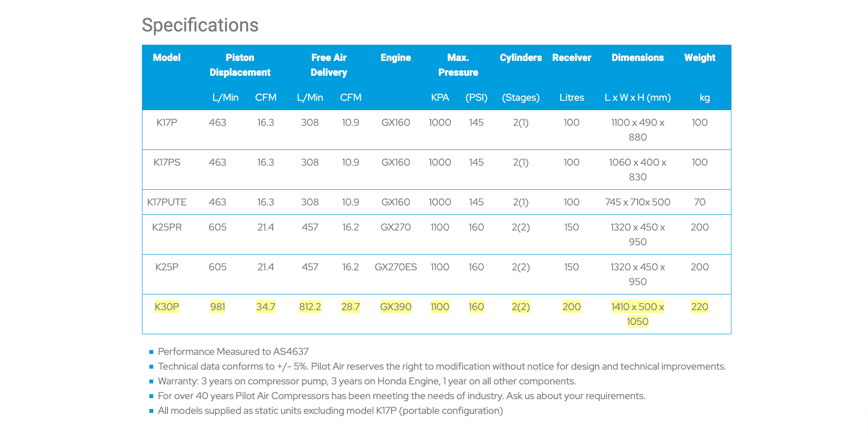
Task: Select the K17PUTE model row label
Action: pyautogui.click(x=167, y=202)
